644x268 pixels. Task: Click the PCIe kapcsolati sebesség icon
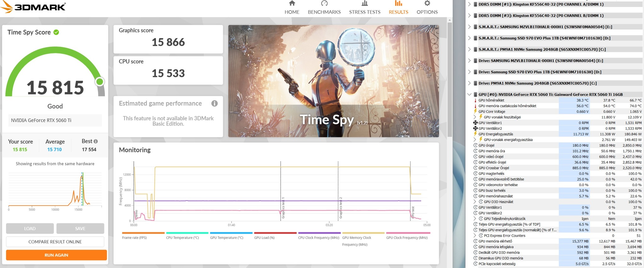pyautogui.click(x=475, y=264)
